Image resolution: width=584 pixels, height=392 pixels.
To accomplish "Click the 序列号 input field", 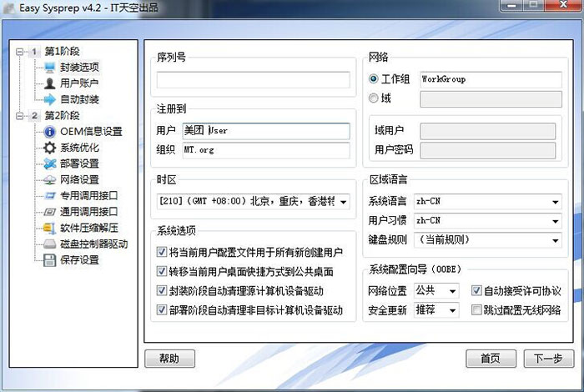I will coord(254,80).
